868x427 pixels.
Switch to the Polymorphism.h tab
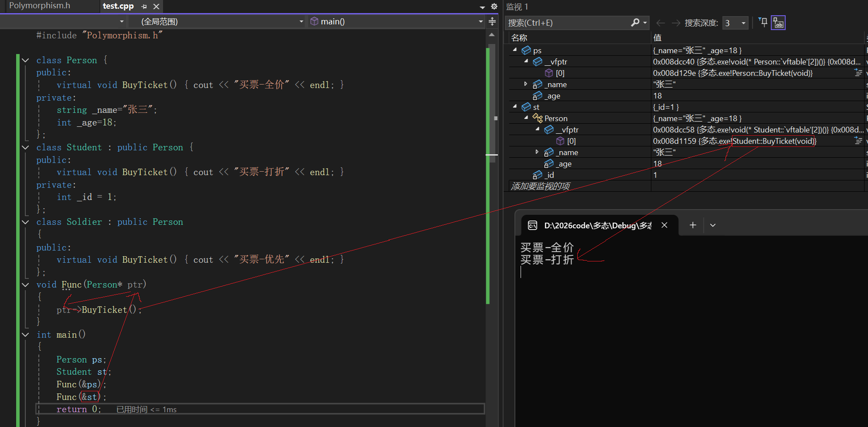point(40,6)
